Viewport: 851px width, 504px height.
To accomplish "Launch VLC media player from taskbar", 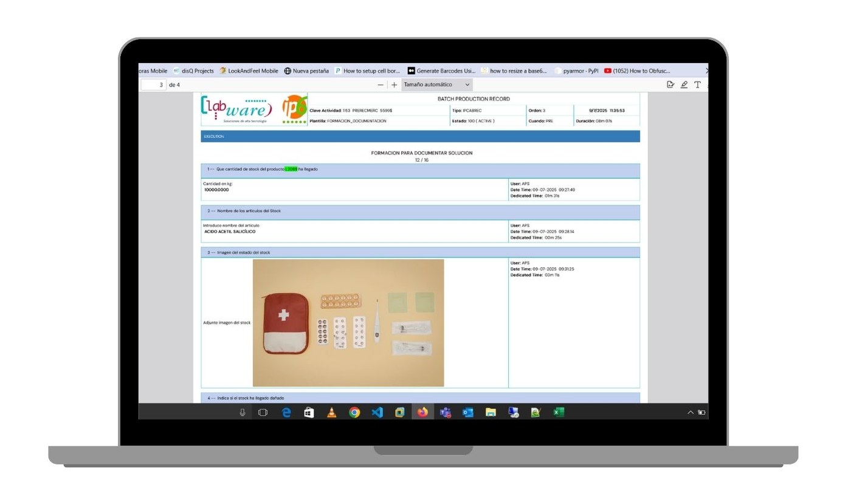I will [x=331, y=412].
